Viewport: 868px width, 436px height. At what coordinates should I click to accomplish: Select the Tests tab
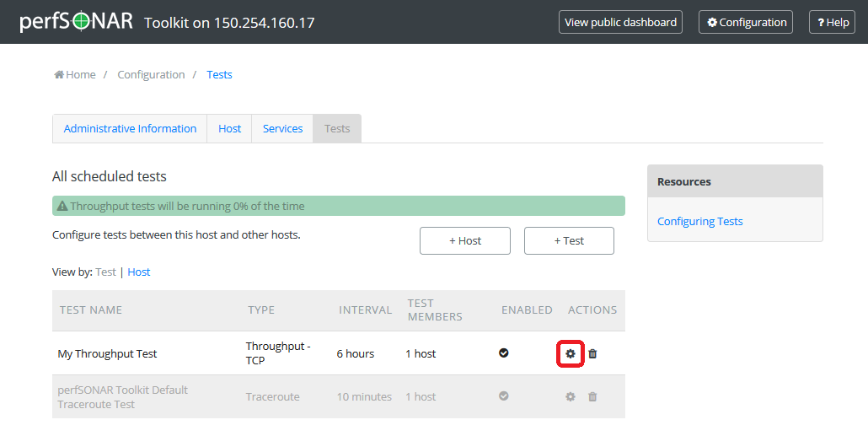click(337, 128)
